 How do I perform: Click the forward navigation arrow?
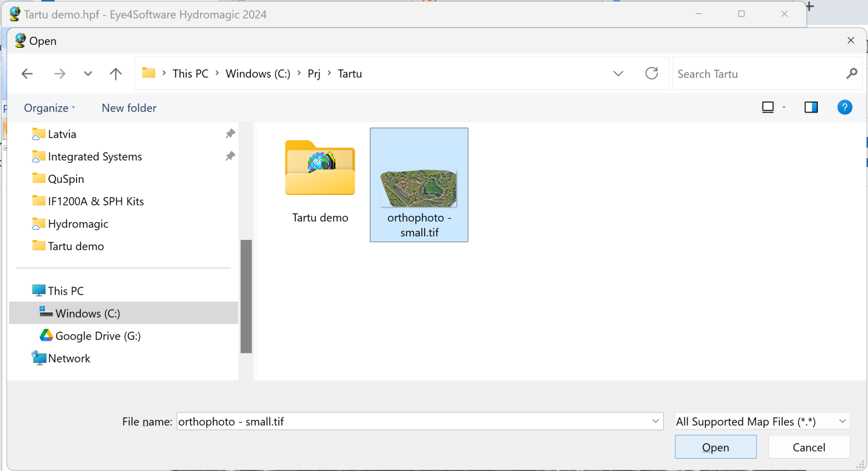pos(60,74)
